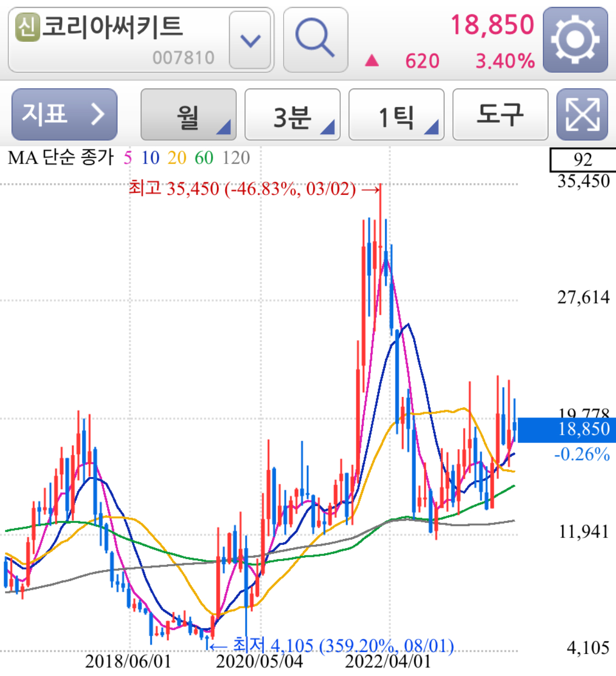Expand the stock name selector chevron

250,40
